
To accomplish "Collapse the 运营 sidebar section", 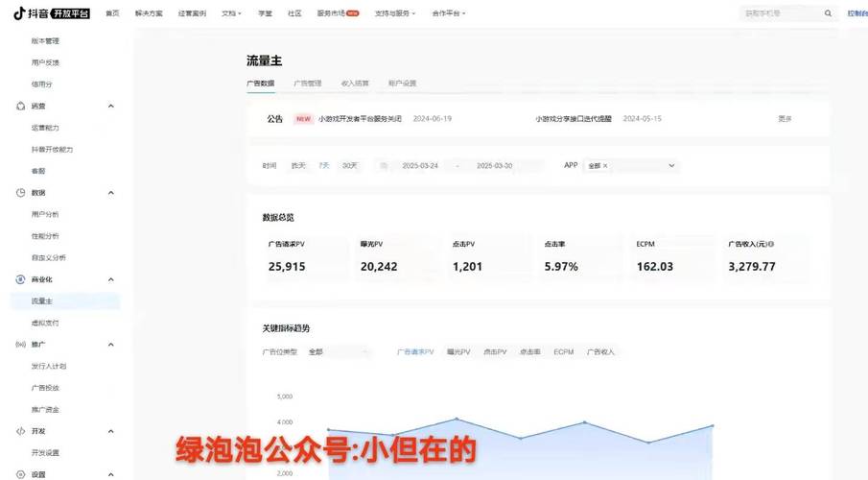I will coord(110,106).
